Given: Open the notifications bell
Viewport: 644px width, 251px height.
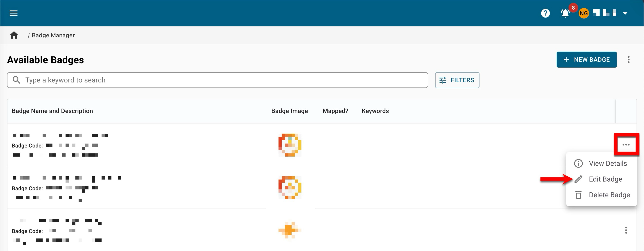Looking at the screenshot, I should click(565, 13).
